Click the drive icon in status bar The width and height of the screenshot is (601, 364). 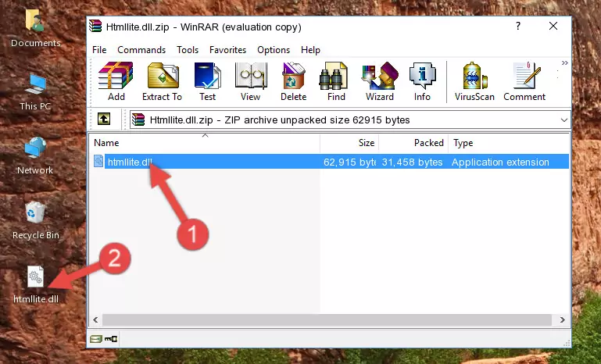coord(96,339)
